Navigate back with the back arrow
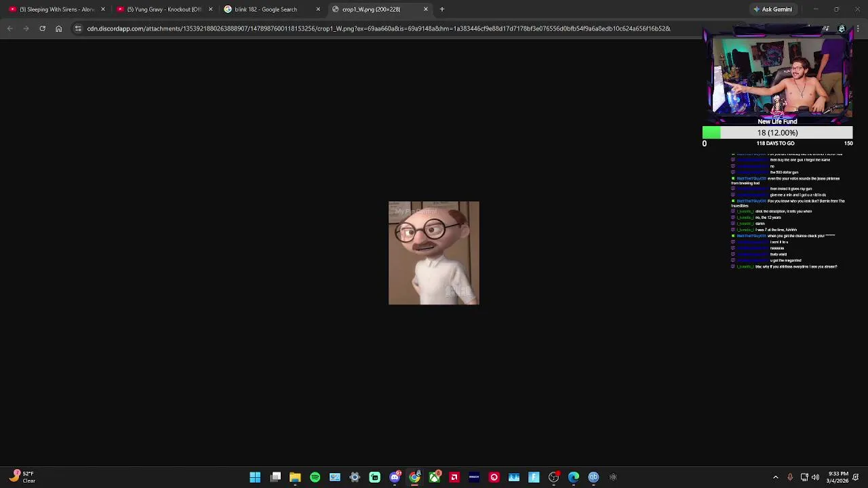 tap(9, 28)
